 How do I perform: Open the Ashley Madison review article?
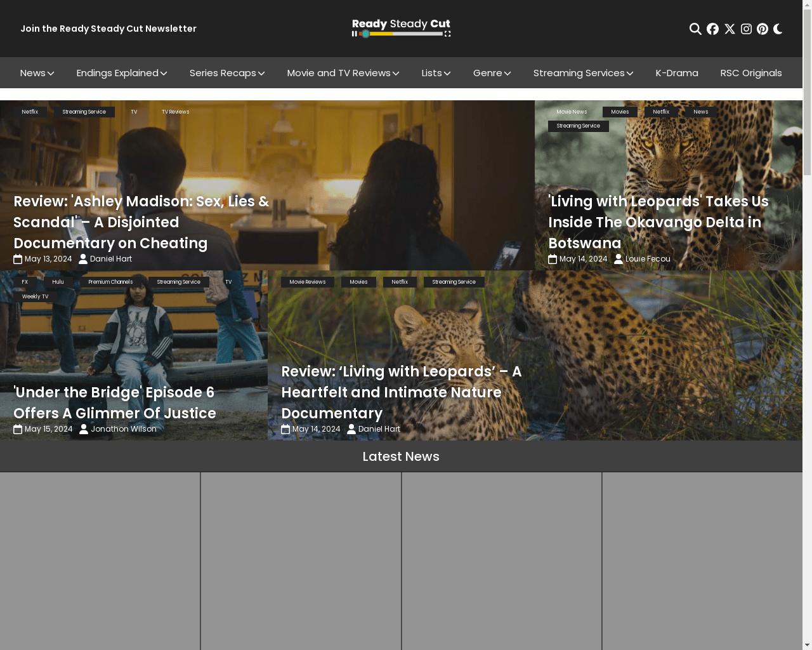click(141, 222)
